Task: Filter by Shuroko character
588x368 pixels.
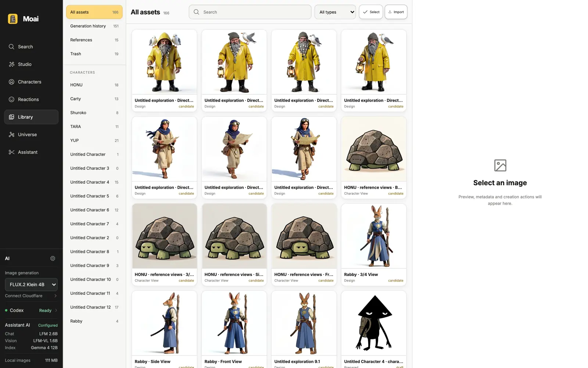Action: click(x=94, y=113)
